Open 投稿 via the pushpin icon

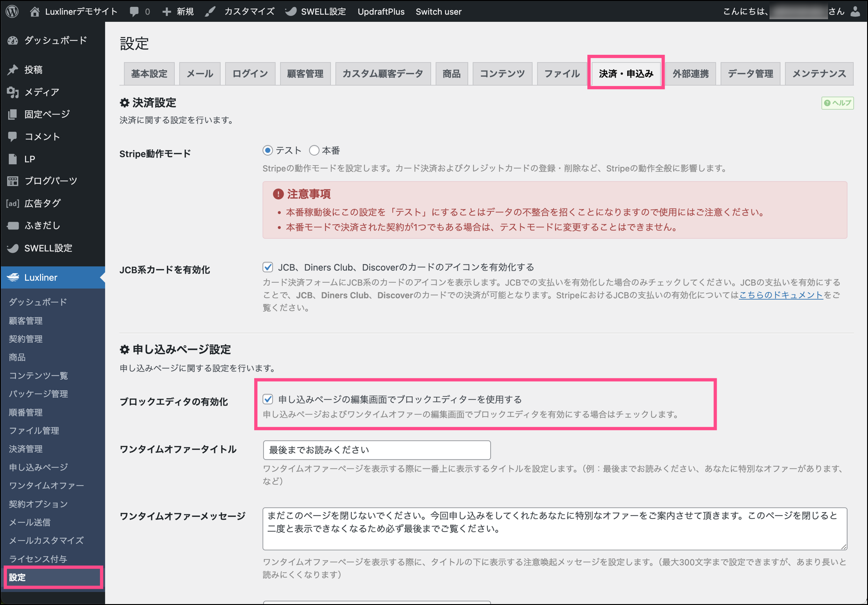coord(13,70)
